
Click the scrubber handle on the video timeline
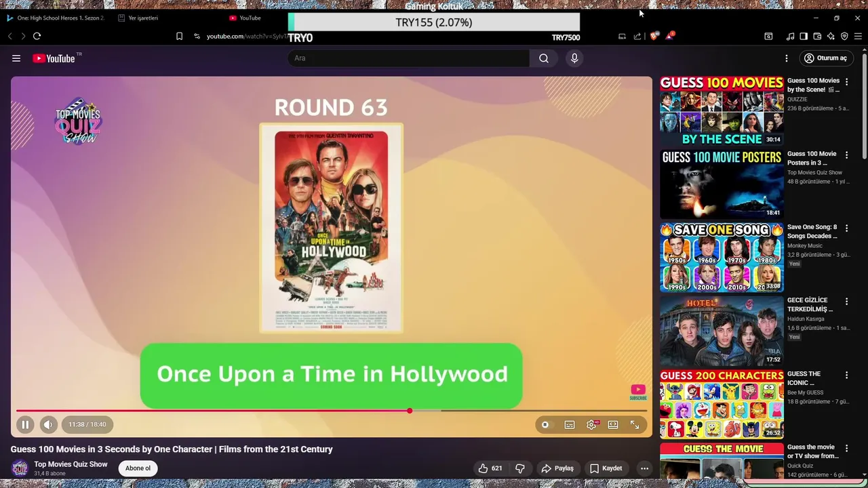[410, 411]
